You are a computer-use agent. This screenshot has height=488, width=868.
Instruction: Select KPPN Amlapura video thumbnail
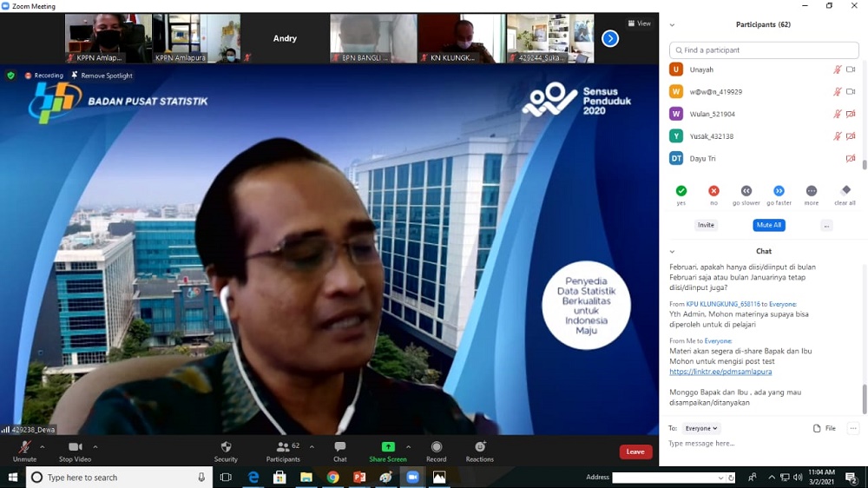tap(196, 38)
